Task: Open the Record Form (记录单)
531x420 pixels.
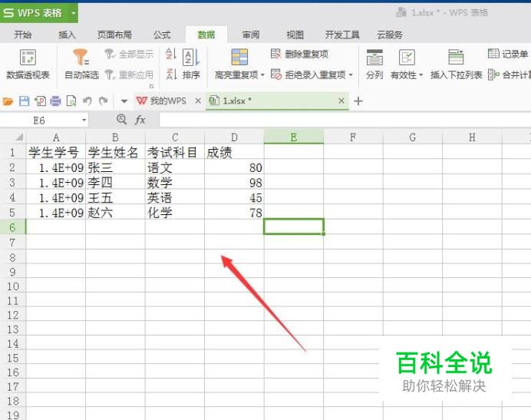Action: click(508, 54)
